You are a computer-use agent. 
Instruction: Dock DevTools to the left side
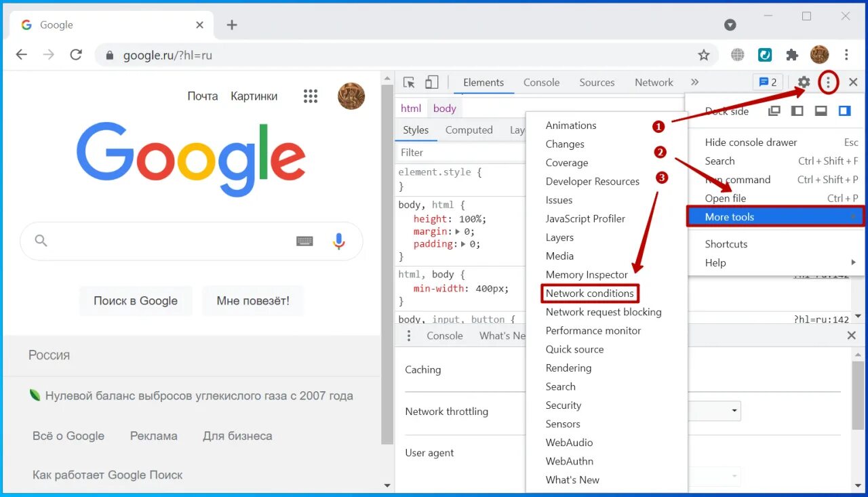point(797,111)
